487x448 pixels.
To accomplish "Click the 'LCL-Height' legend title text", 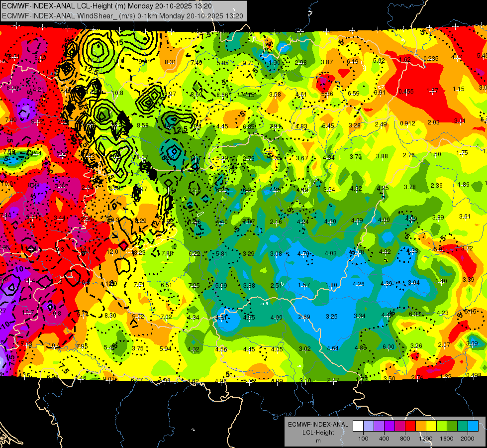I will point(318,433).
